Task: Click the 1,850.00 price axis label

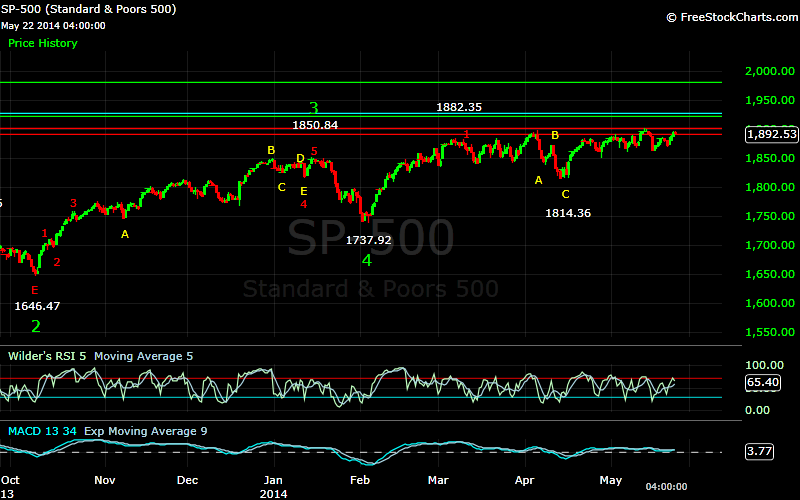Action: (x=770, y=158)
